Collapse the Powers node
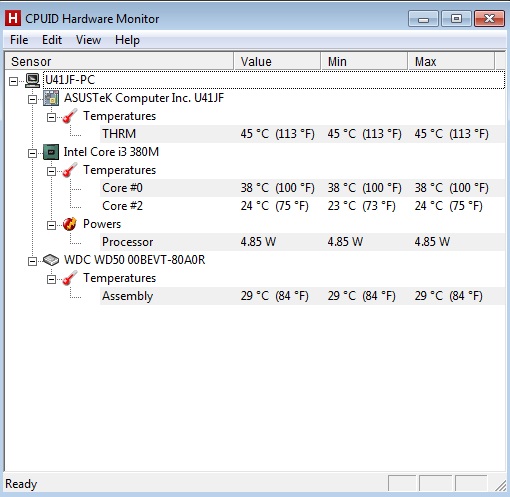510x497 pixels. click(51, 225)
